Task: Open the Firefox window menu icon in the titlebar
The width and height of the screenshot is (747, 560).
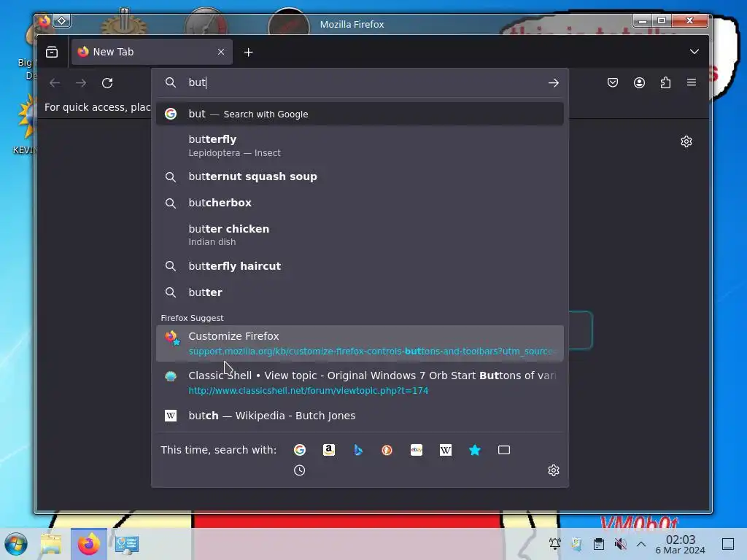Action: click(44, 20)
